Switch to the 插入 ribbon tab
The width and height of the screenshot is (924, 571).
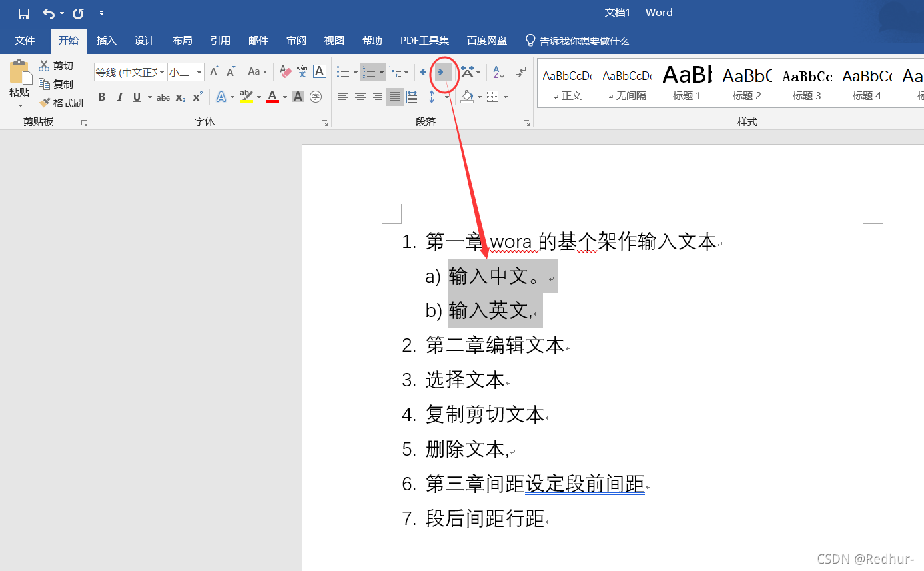tap(106, 41)
